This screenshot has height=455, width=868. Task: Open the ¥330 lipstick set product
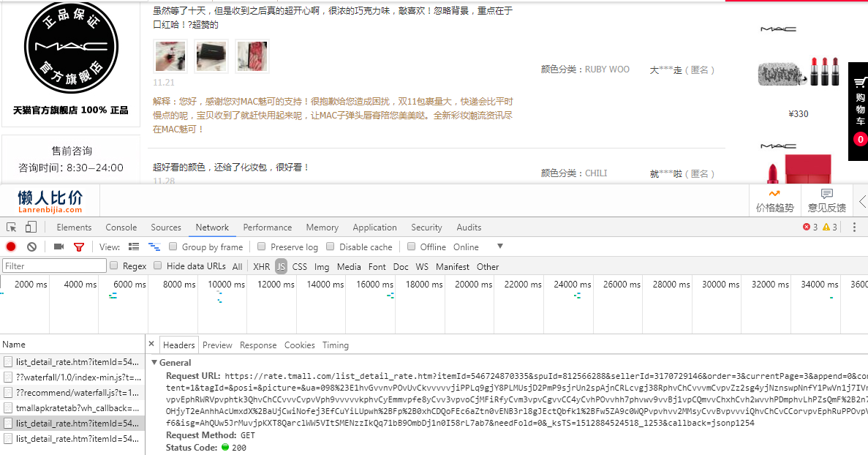(x=798, y=72)
